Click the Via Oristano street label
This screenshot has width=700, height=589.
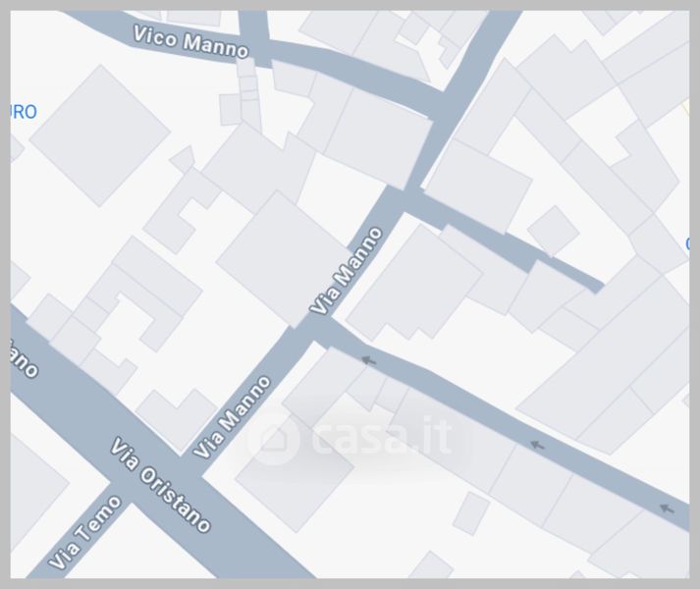pos(160,485)
